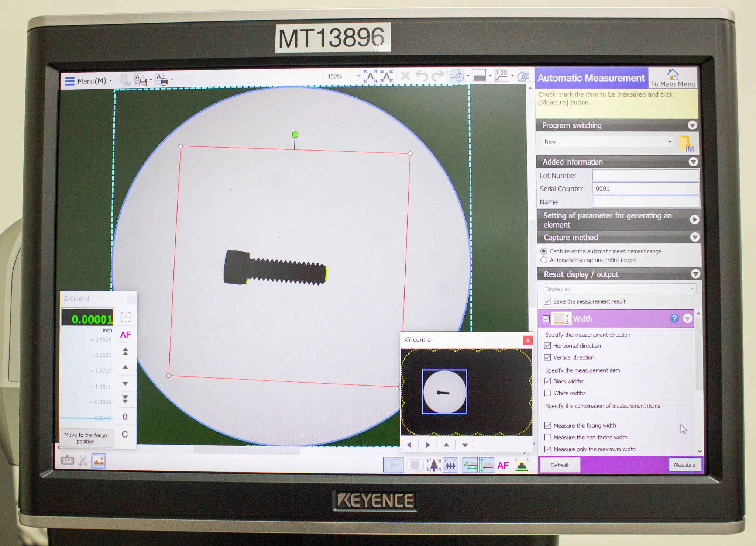This screenshot has width=756, height=546.
Task: Click the XY control stage overview thumbnail
Action: 467,392
